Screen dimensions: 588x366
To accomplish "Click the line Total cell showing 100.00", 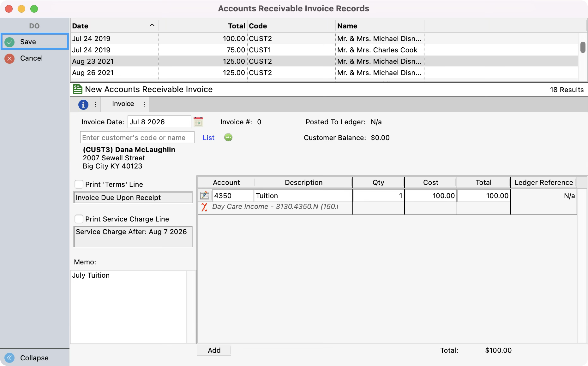I will (484, 196).
